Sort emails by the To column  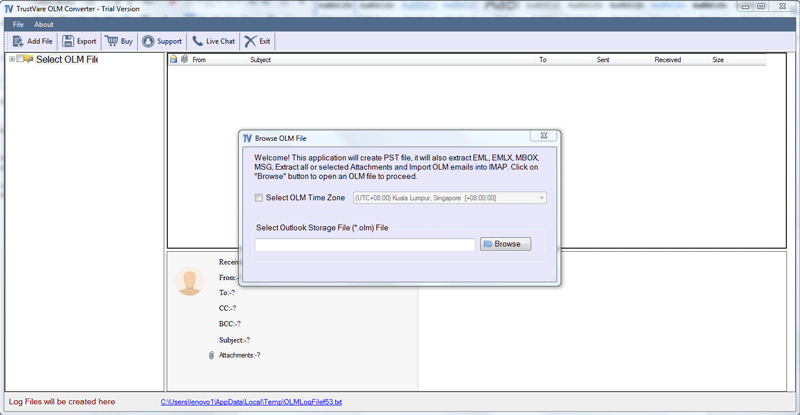(x=543, y=60)
